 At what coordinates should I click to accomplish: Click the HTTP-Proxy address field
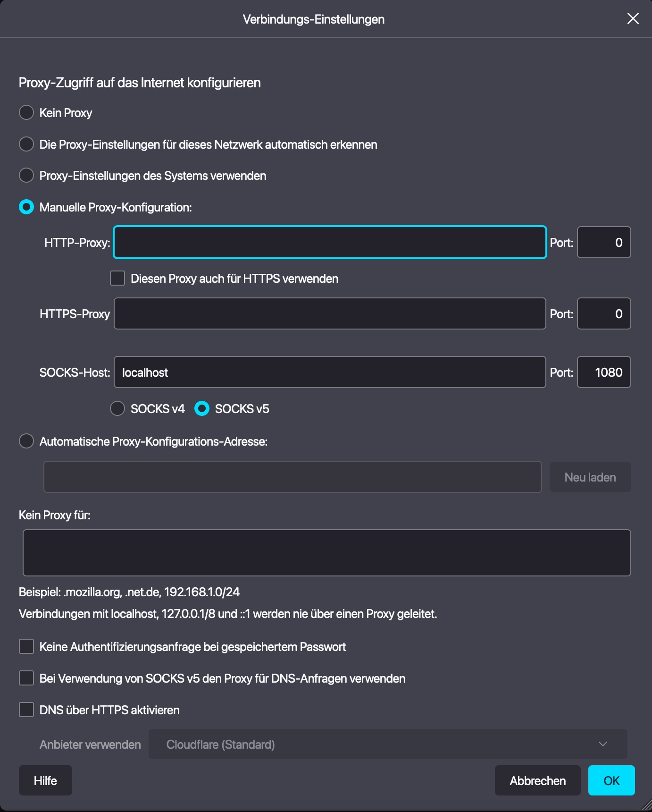point(330,243)
